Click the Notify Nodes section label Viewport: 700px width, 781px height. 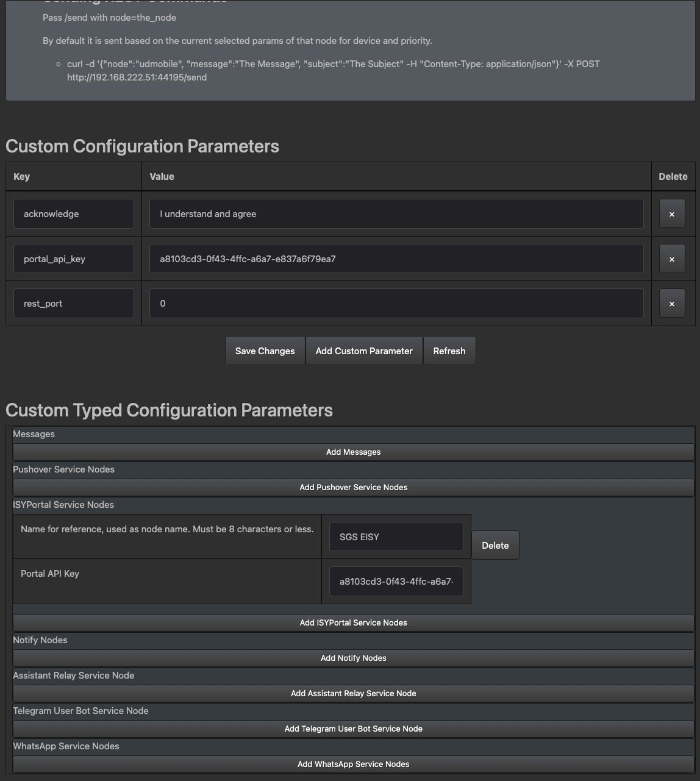coord(40,640)
